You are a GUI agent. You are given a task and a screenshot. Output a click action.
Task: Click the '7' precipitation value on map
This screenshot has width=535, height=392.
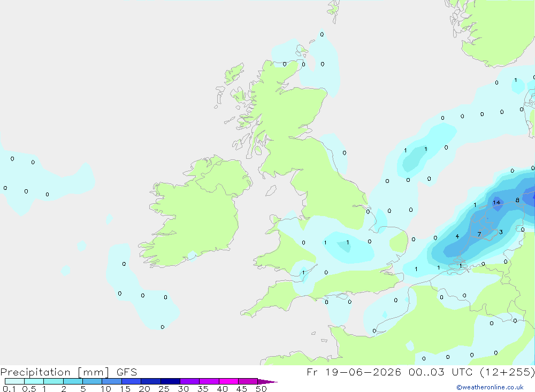coord(479,234)
